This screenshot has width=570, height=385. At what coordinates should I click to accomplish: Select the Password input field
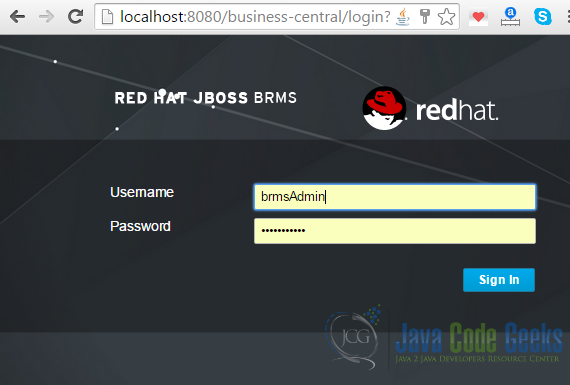coord(395,230)
